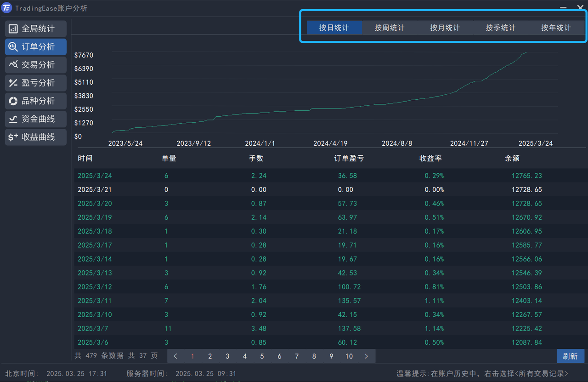Screen dimensions: 588x382
Task: Jump to page 10 in pagination
Action: tap(349, 356)
